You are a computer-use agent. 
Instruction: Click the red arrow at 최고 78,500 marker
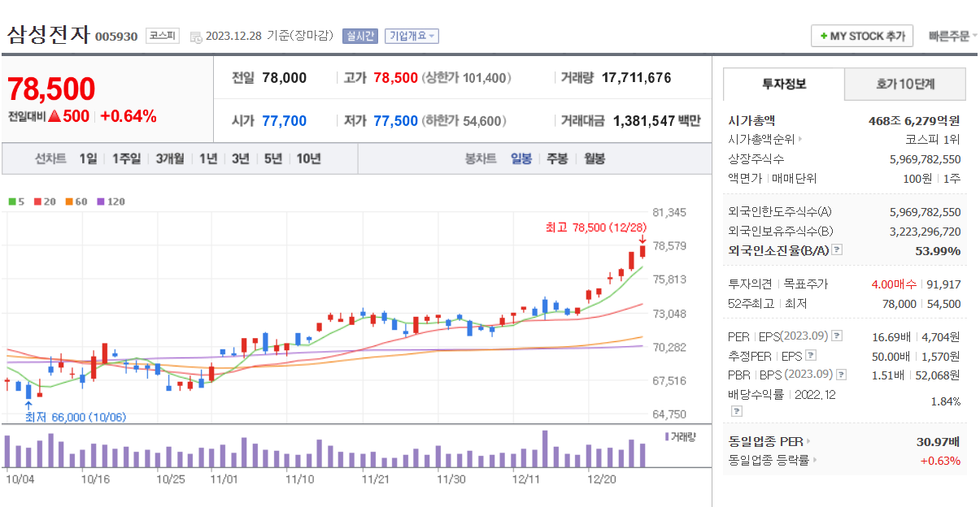click(642, 239)
